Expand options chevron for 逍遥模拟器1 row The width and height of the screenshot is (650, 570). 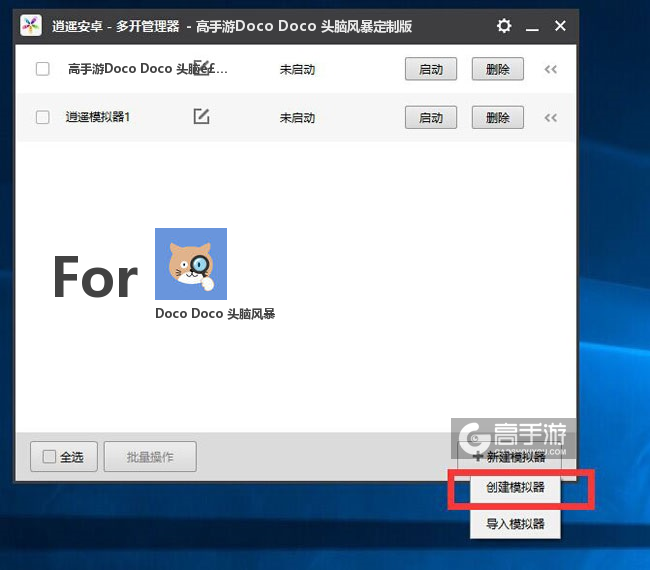pyautogui.click(x=551, y=118)
